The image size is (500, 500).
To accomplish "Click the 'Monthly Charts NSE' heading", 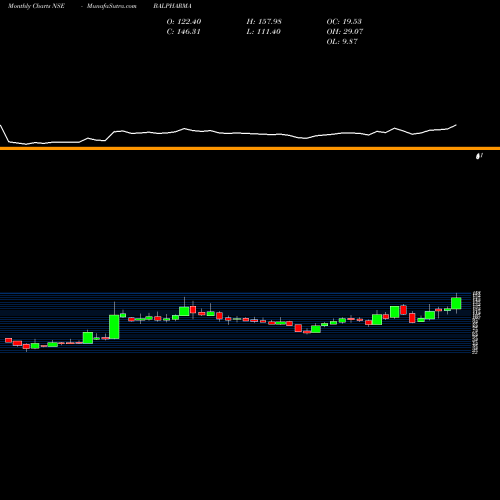I will tap(36, 6).
